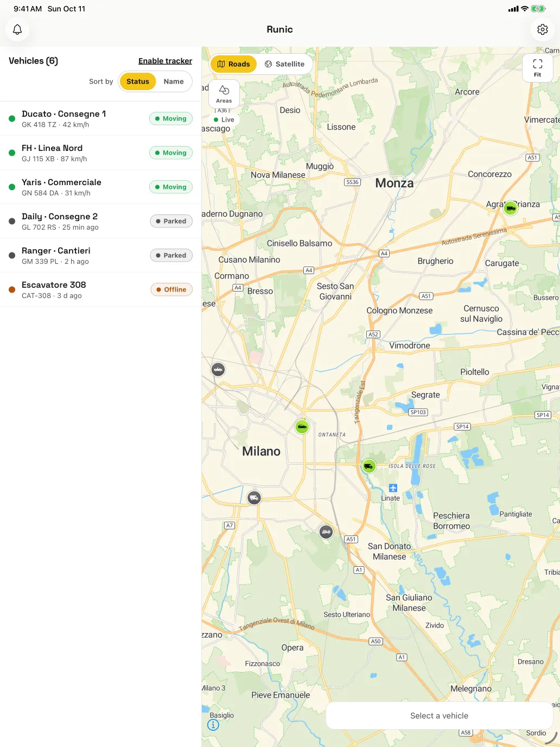The height and width of the screenshot is (747, 560).
Task: Tap Parked badge on Ranger Cantieri row
Action: click(171, 255)
